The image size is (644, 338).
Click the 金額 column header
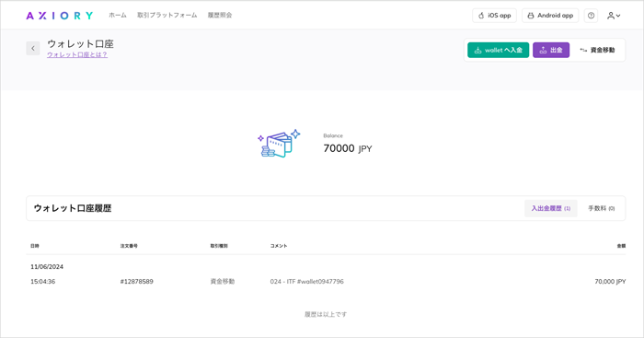(621, 246)
